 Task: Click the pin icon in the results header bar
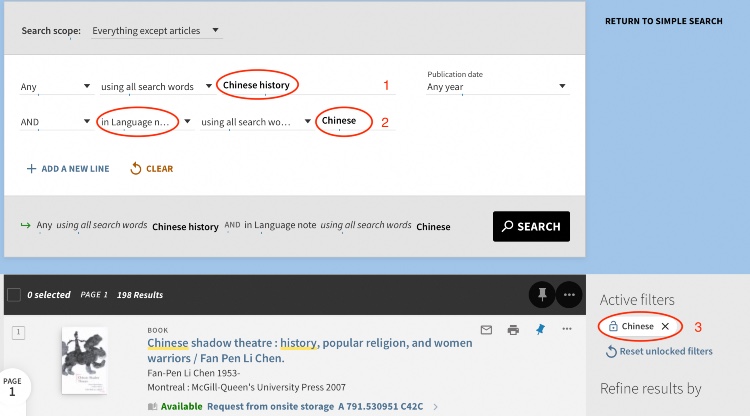(542, 295)
